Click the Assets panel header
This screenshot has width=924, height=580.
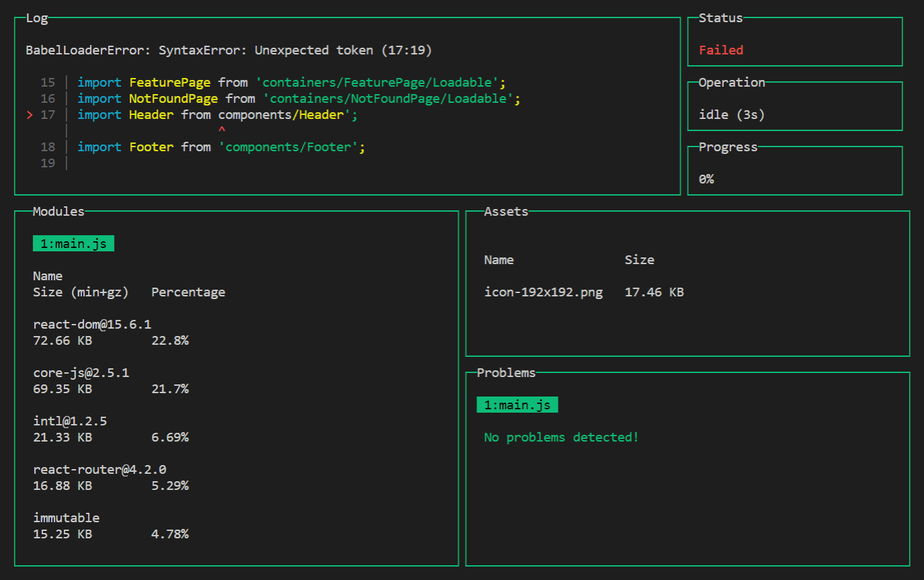click(x=506, y=211)
